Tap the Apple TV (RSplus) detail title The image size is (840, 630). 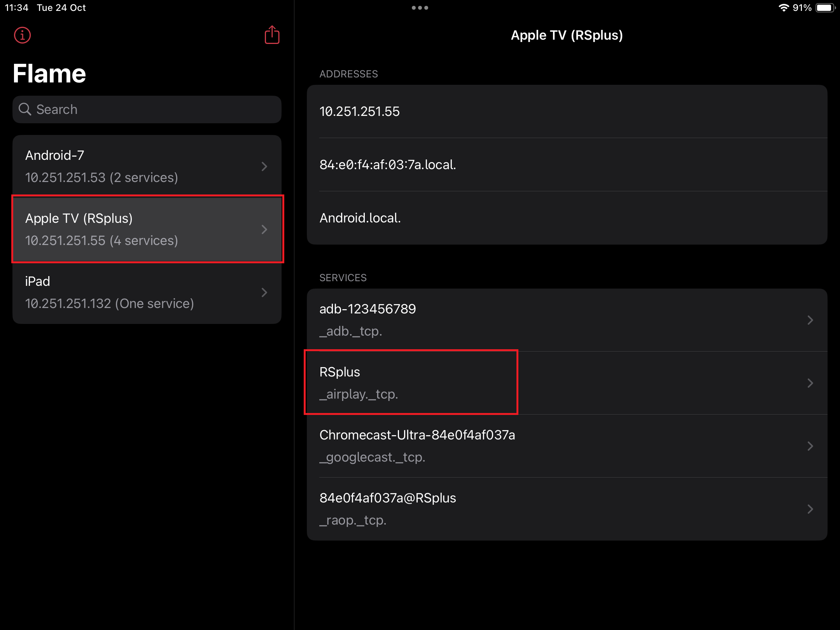pyautogui.click(x=567, y=35)
